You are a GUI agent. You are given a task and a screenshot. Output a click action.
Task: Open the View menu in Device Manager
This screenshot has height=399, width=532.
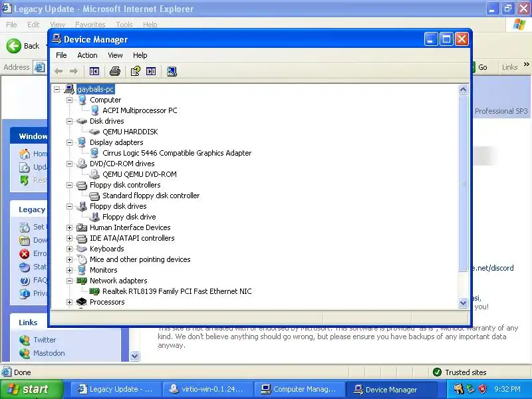pos(115,55)
